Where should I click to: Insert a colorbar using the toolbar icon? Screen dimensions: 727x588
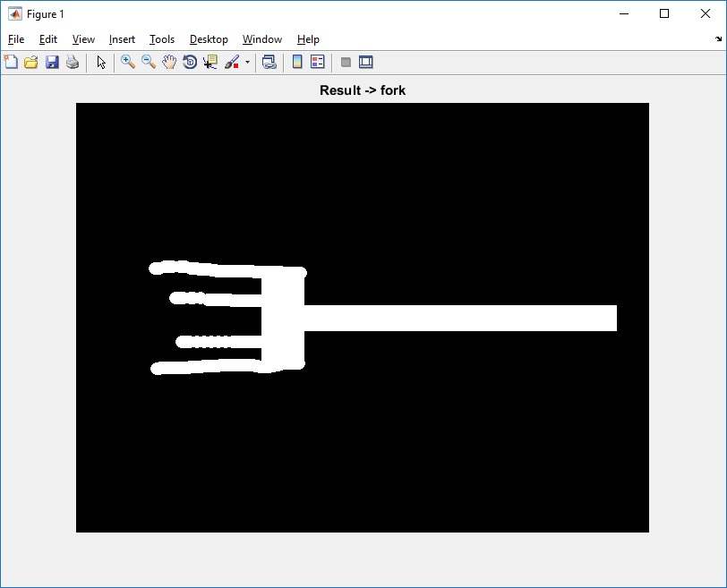296,63
